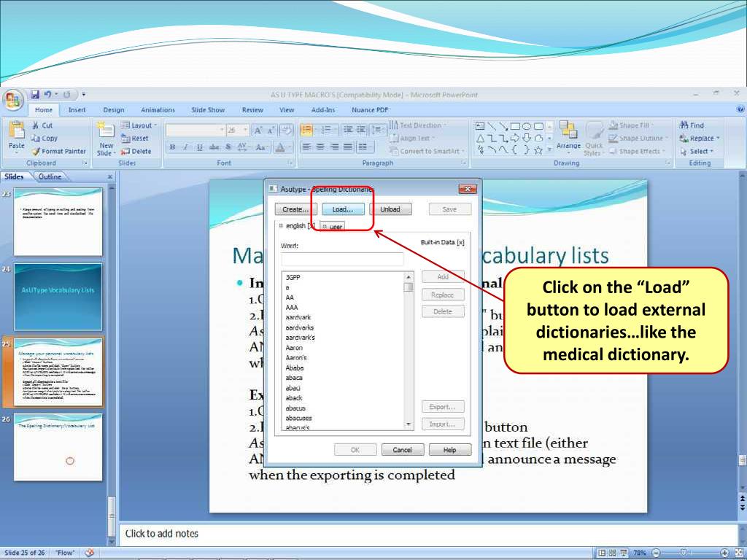Switch to Slide Sorter view
747x560 pixels.
613,553
